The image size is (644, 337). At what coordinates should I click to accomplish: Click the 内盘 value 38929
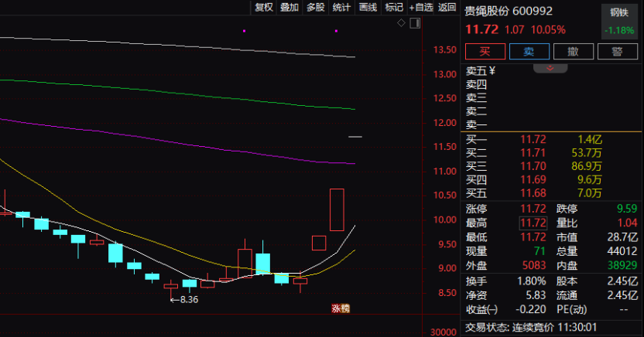coord(622,265)
